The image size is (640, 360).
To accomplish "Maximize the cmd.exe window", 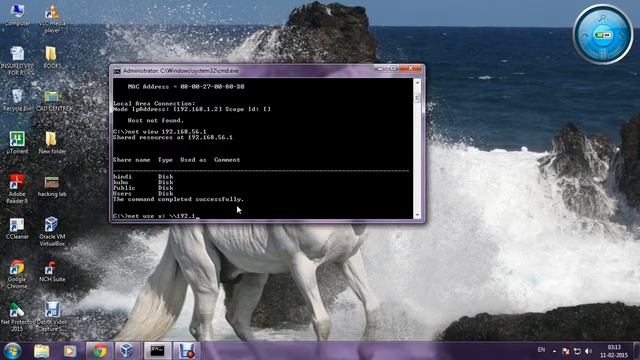I will [393, 69].
